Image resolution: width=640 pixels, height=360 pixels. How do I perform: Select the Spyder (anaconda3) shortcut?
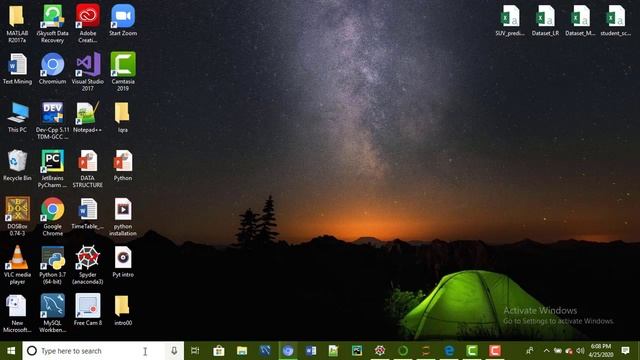[88, 258]
